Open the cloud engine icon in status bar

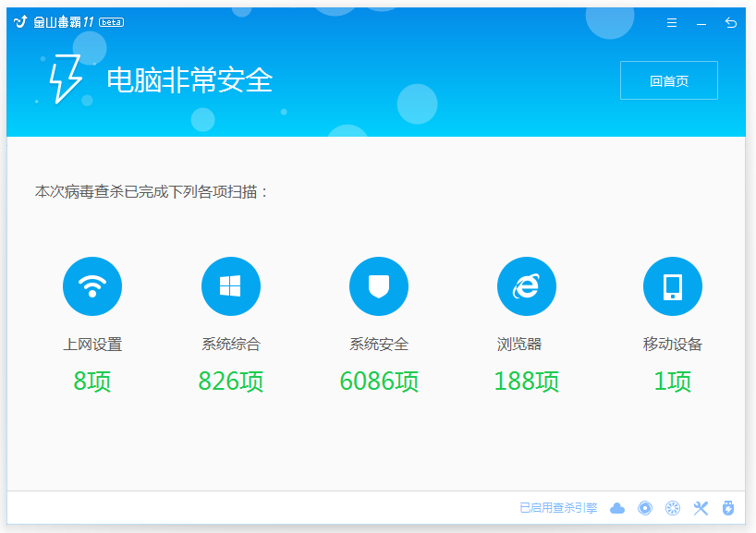click(x=617, y=508)
